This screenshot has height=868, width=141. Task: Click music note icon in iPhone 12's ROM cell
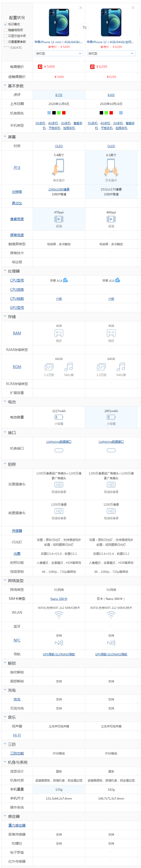(x=121, y=367)
